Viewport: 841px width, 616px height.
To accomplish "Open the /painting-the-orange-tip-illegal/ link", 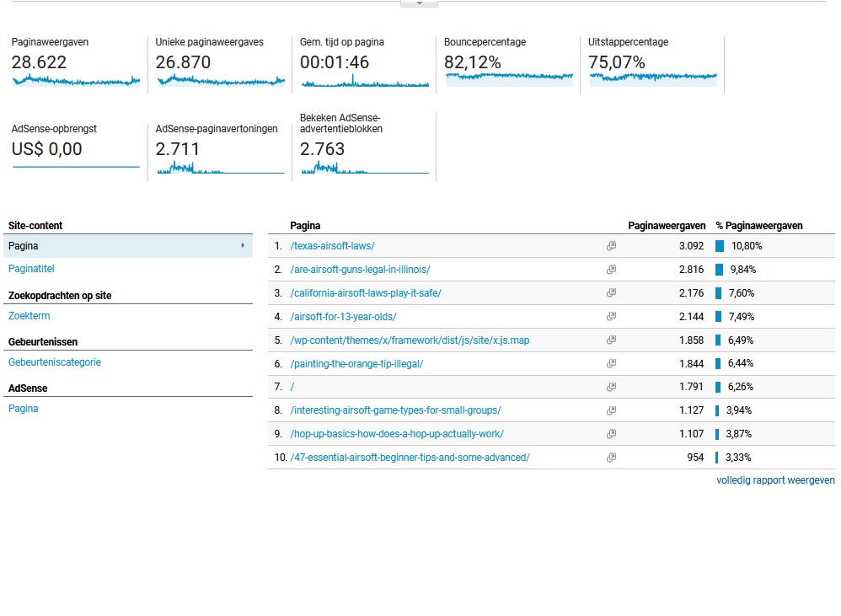I will tap(356, 364).
